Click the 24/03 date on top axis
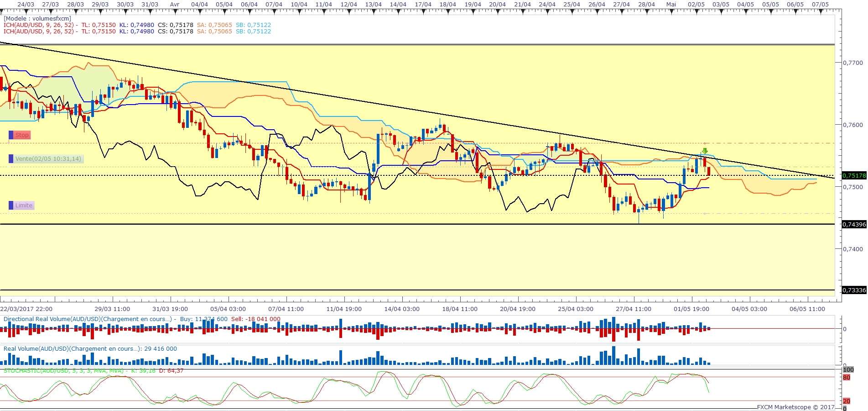 (x=26, y=4)
